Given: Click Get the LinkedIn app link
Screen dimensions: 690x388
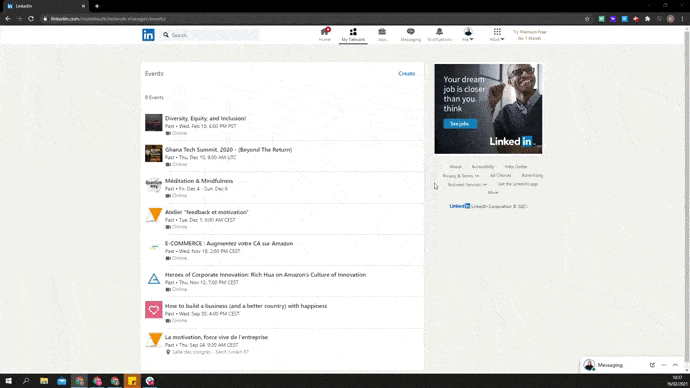Looking at the screenshot, I should (x=518, y=184).
